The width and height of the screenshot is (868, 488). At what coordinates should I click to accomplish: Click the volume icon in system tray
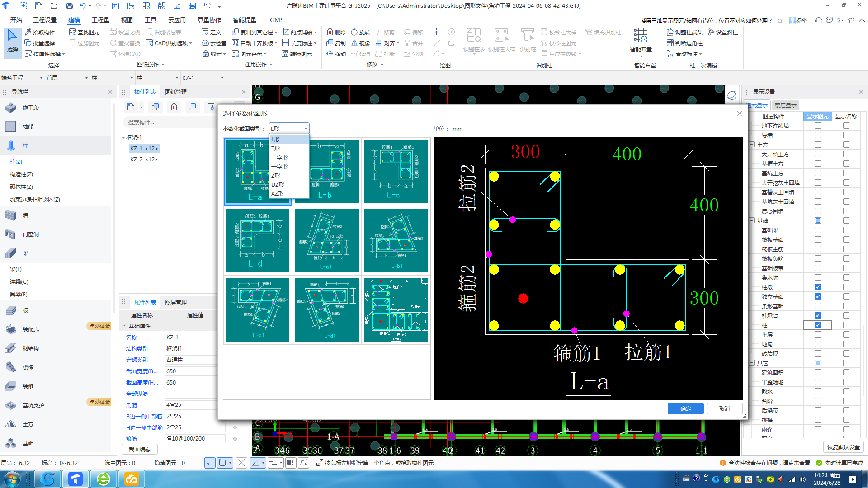point(802,479)
